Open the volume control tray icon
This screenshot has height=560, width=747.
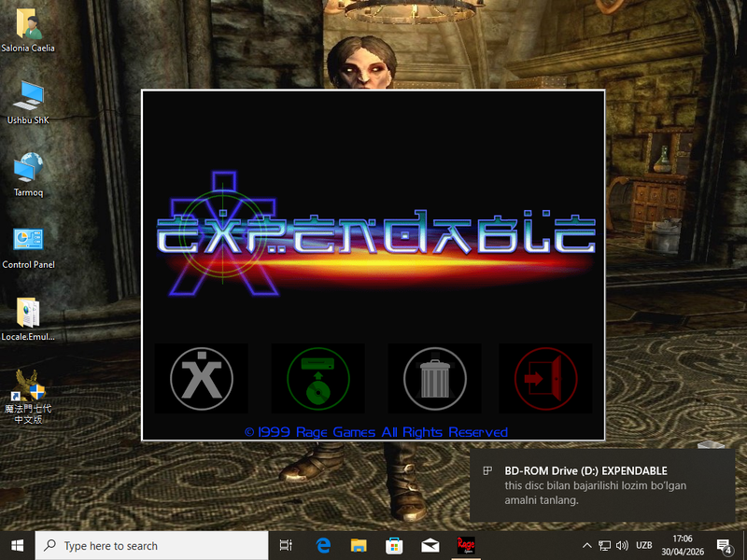(622, 546)
